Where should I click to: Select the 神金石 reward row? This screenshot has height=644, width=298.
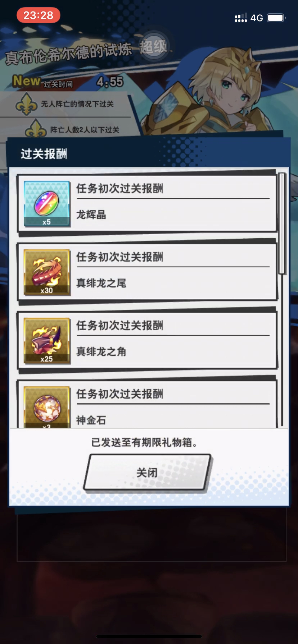tap(148, 404)
